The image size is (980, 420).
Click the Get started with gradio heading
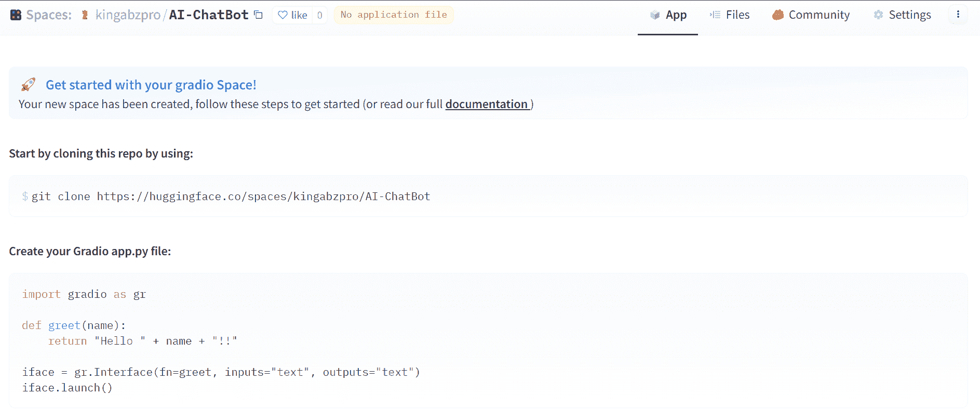tap(151, 85)
